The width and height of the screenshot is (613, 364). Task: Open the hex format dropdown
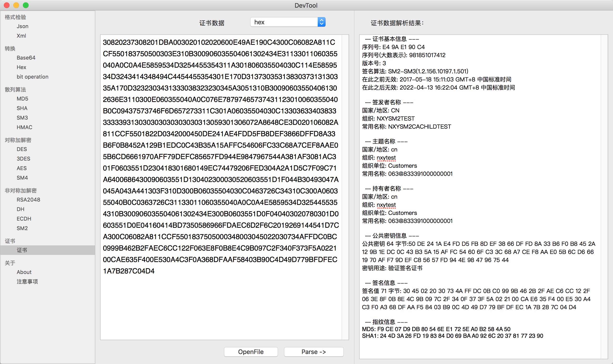pyautogui.click(x=288, y=22)
